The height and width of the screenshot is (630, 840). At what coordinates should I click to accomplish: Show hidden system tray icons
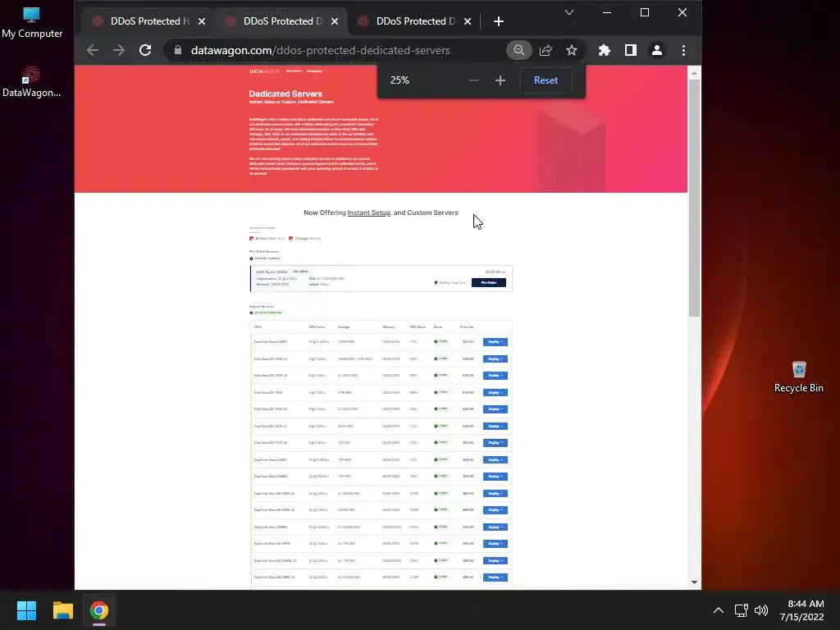719,610
